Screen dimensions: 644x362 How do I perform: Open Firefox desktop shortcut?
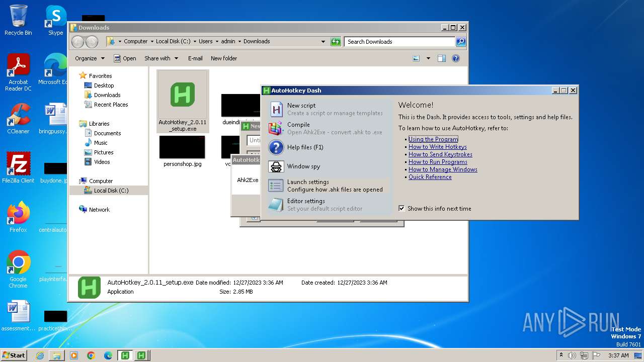coord(18,217)
